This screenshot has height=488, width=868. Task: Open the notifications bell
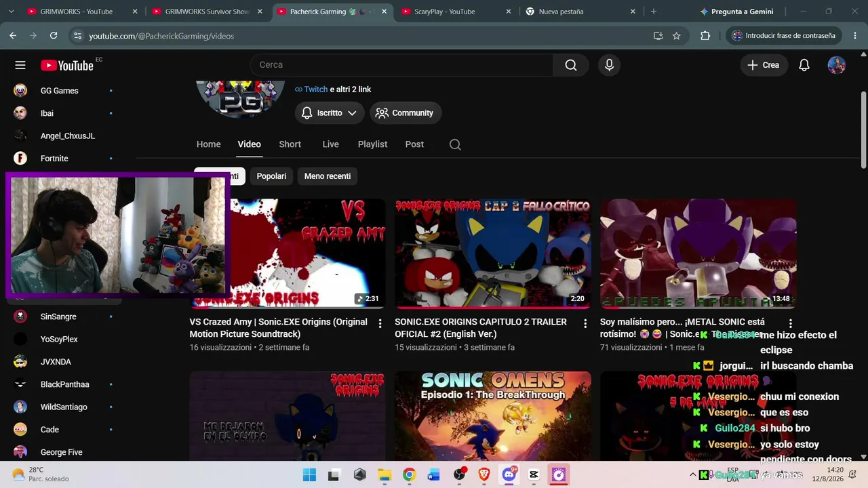[804, 65]
